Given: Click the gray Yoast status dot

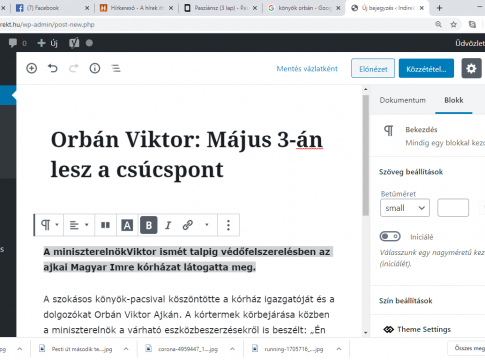Looking at the screenshot, I should pyautogui.click(x=89, y=43).
